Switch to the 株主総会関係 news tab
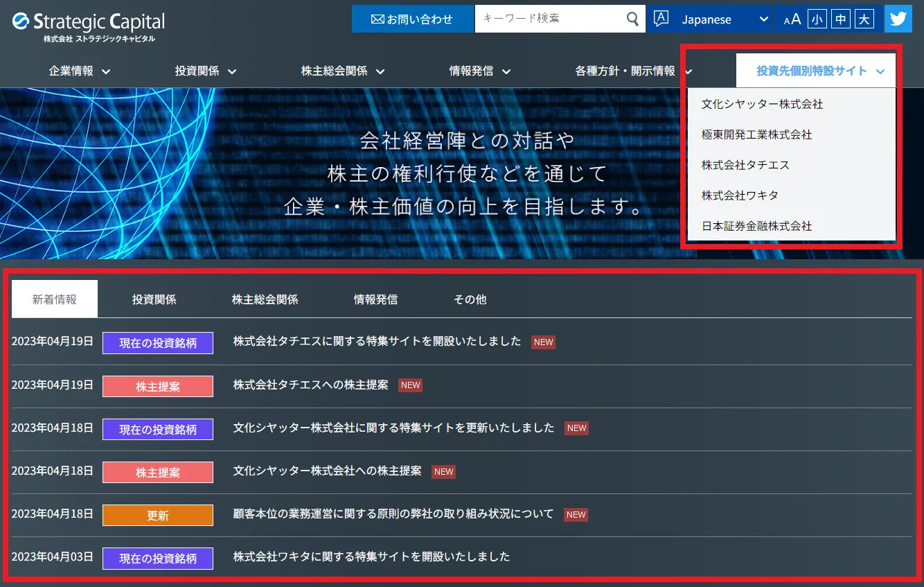 [265, 299]
